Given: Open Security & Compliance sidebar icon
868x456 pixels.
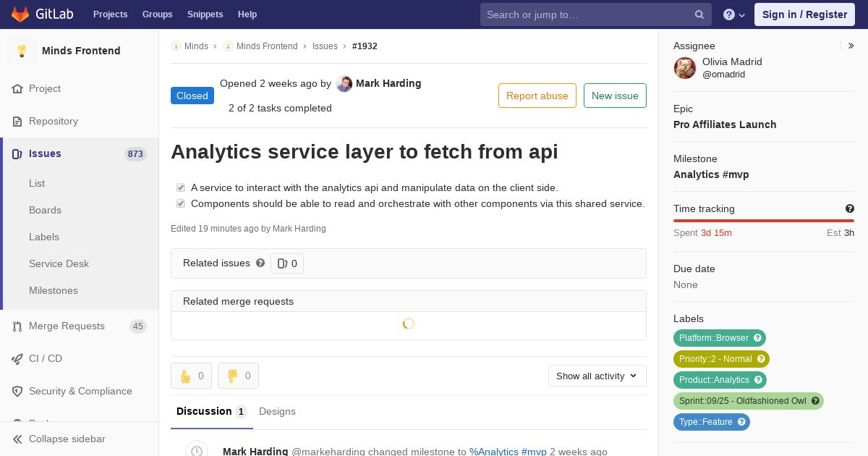Looking at the screenshot, I should (x=17, y=392).
